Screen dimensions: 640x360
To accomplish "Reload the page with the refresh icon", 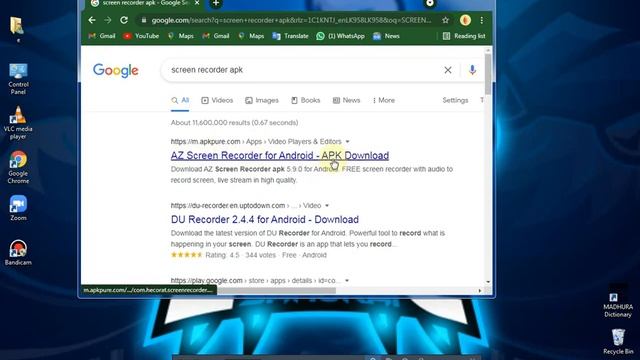I will pyautogui.click(x=124, y=20).
